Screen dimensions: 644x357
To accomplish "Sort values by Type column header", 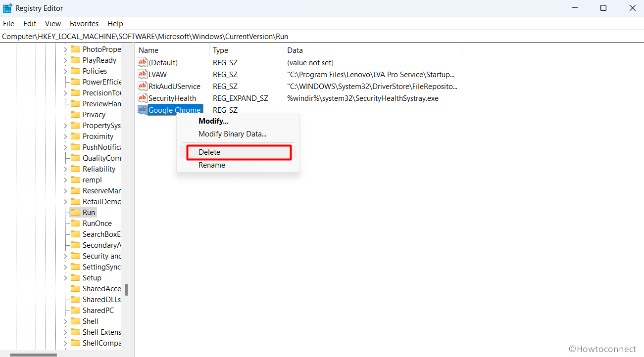I will coord(247,50).
